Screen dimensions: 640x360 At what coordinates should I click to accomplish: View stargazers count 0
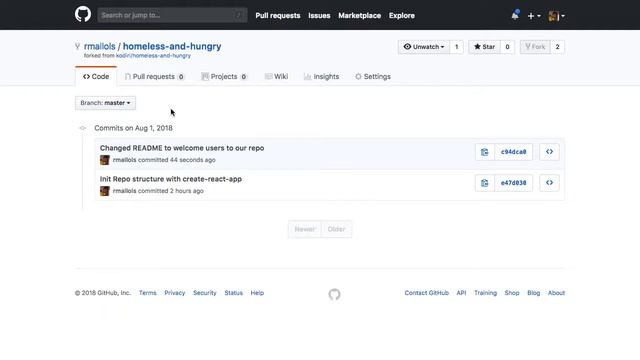[x=507, y=47]
